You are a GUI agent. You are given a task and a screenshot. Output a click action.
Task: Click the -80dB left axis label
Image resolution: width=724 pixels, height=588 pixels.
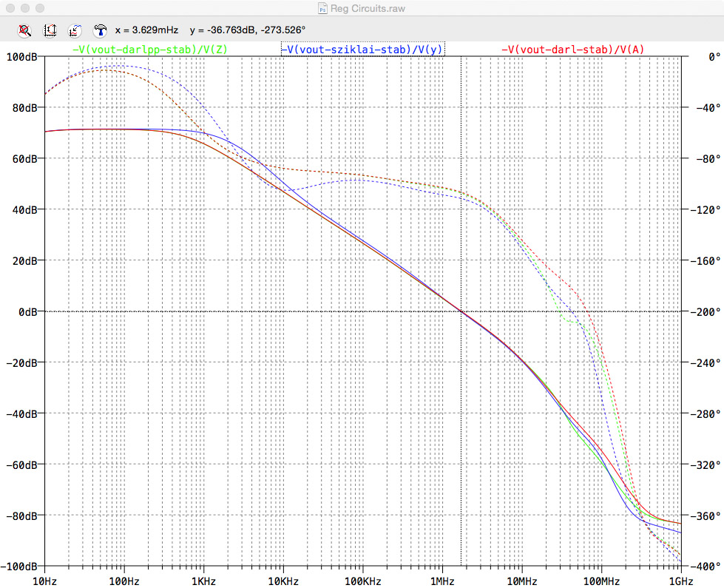pyautogui.click(x=21, y=516)
